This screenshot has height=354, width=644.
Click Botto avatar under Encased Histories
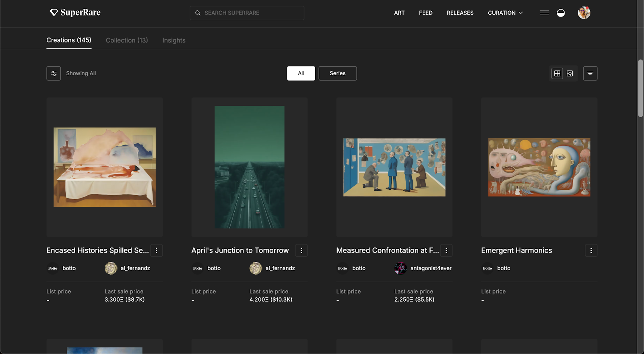53,268
